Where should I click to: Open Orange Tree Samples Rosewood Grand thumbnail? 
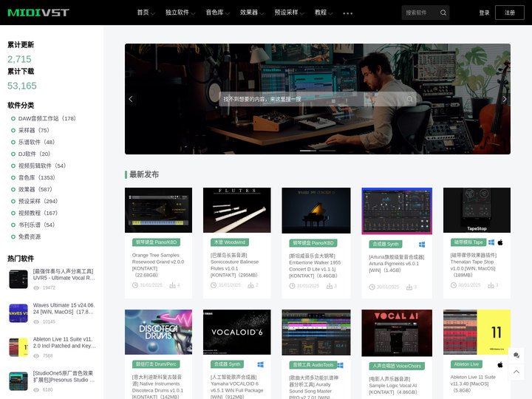point(158,210)
